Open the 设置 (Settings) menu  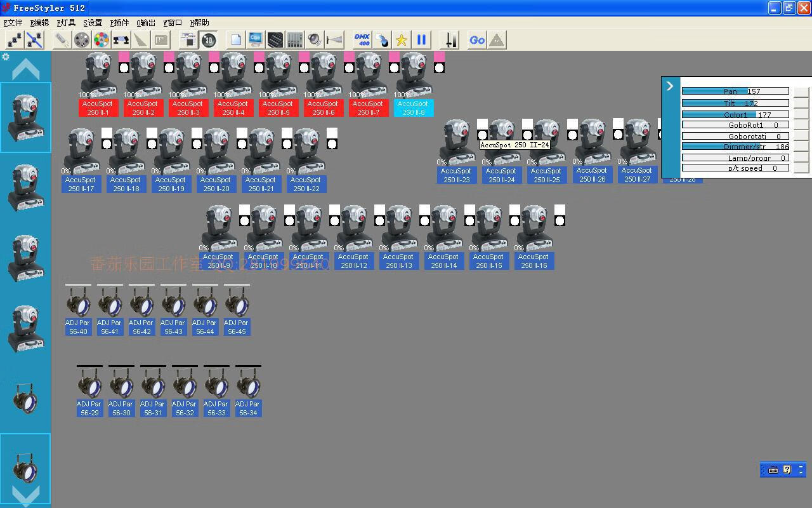(93, 23)
